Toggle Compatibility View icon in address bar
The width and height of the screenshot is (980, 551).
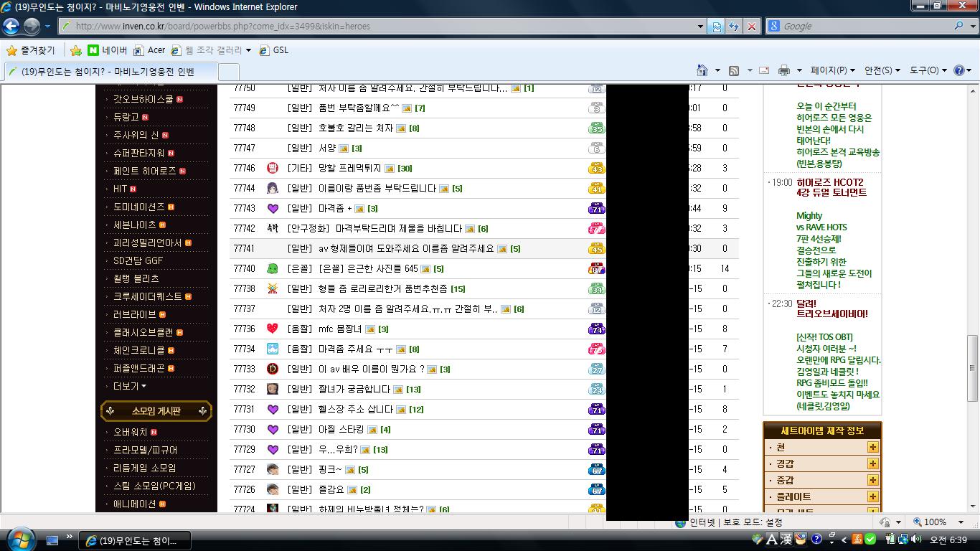(x=717, y=27)
